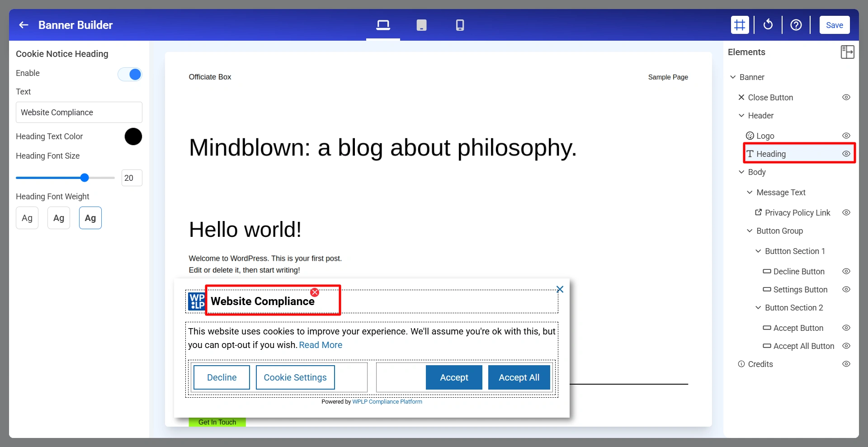Click the reset/undo circular arrow icon
The height and width of the screenshot is (447, 868).
point(768,25)
